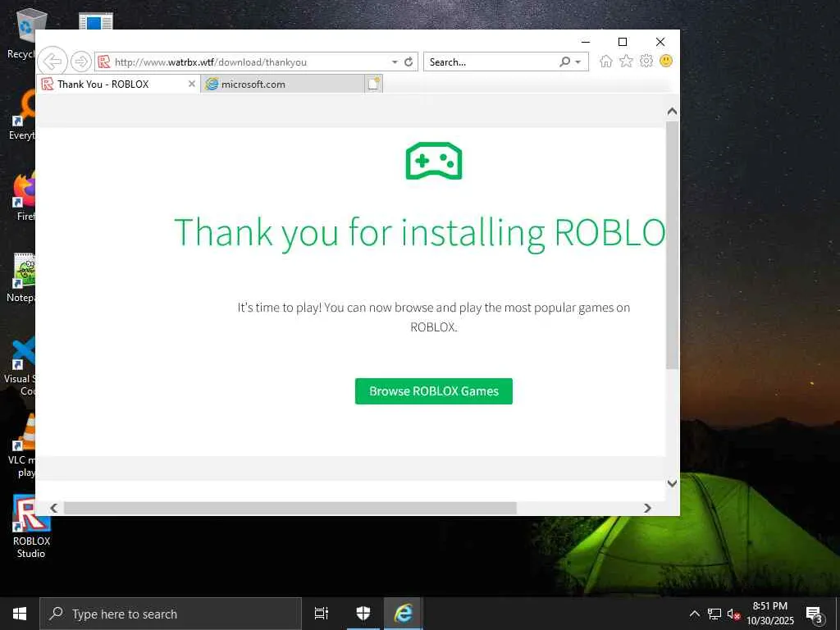The width and height of the screenshot is (840, 630).
Task: Click the vertical scrollbar up arrow
Action: click(672, 111)
